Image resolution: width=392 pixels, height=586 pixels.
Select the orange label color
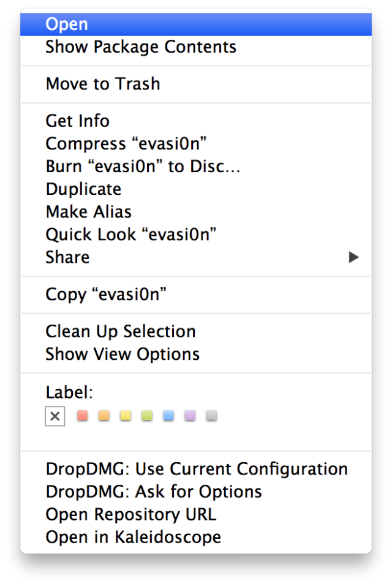pos(104,416)
